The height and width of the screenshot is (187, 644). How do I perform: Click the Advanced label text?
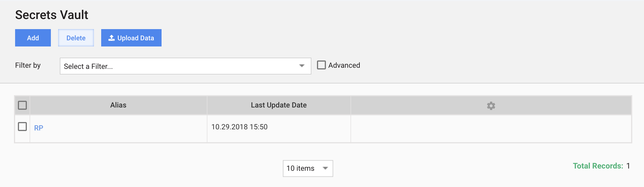[x=344, y=65]
